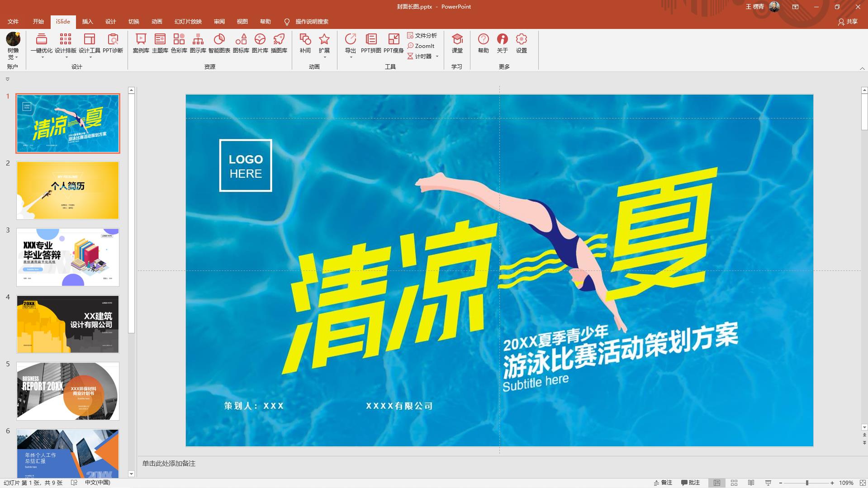Viewport: 868px width, 488px height.
Task: Expand the 导出 dropdown arrow
Action: click(351, 57)
